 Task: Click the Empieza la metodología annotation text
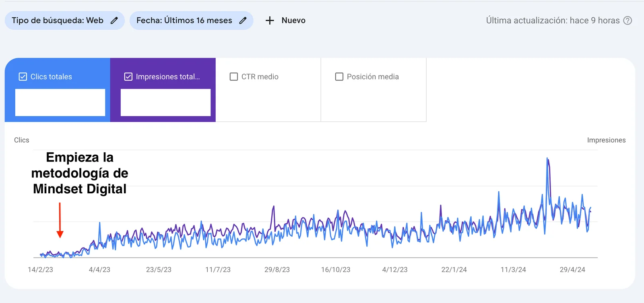[80, 173]
